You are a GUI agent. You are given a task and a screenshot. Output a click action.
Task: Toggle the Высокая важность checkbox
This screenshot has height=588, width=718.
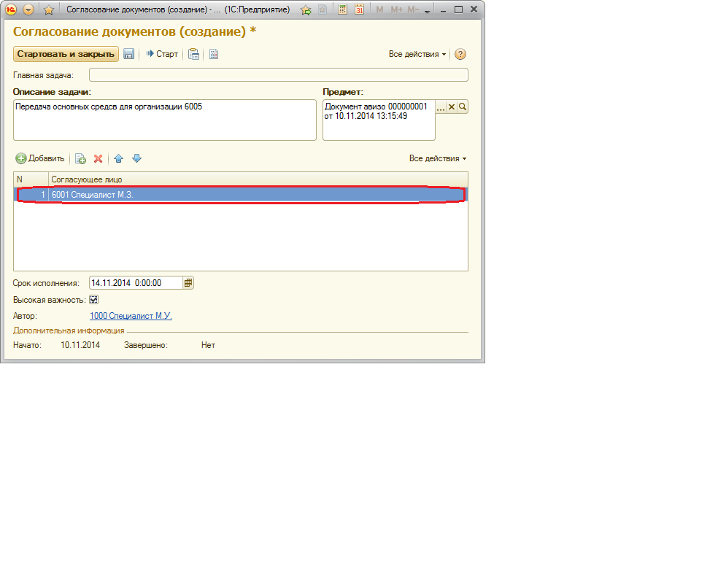(93, 300)
